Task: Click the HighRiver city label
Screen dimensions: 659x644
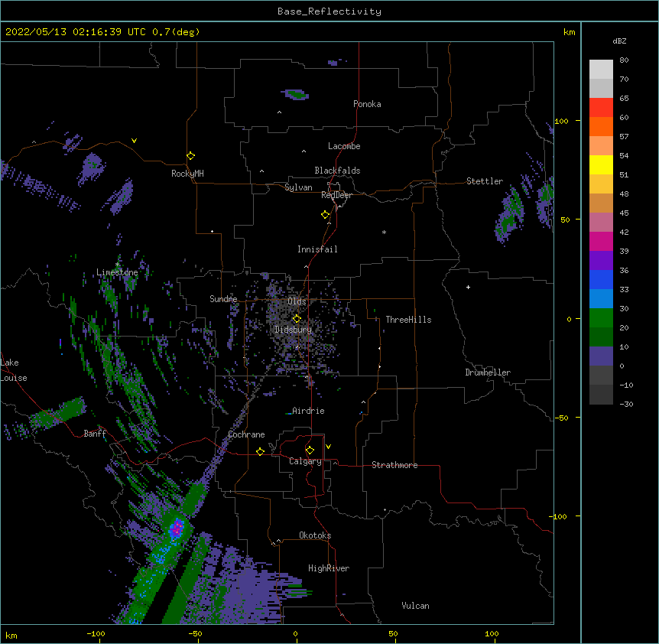Action: click(329, 568)
